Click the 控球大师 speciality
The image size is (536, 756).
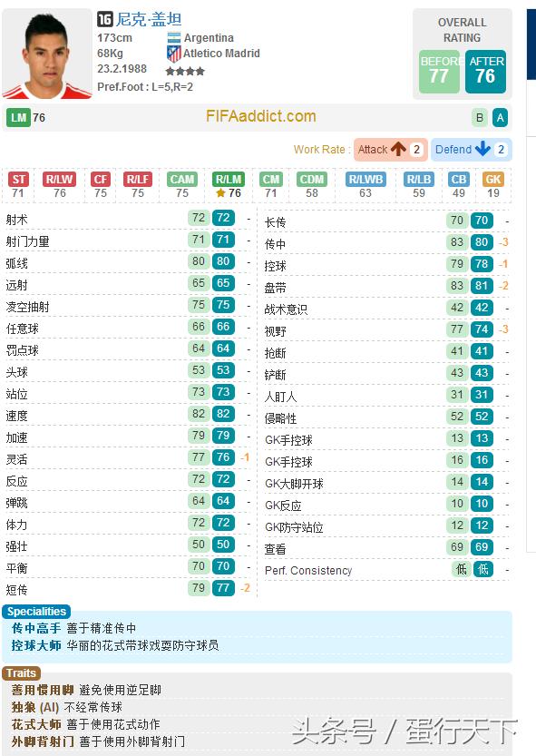click(x=36, y=645)
